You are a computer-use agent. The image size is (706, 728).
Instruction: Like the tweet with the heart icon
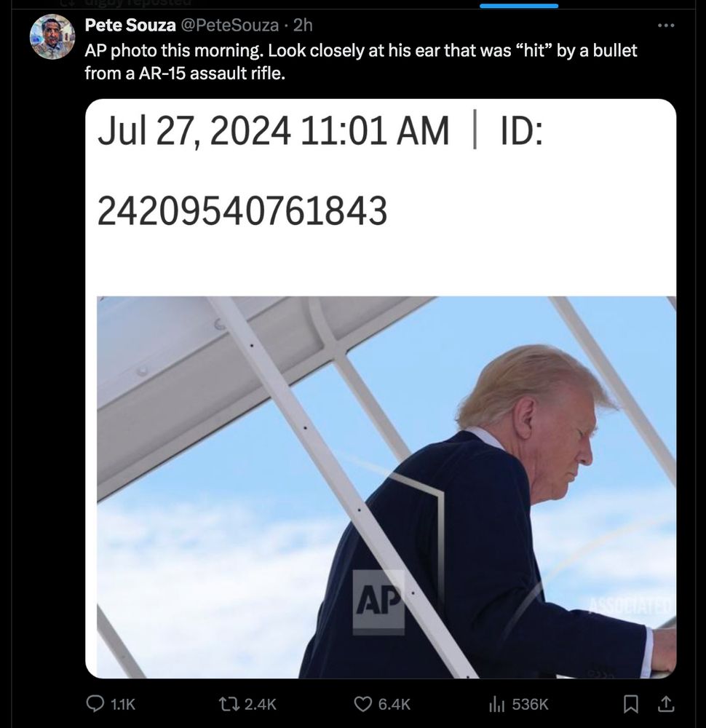tap(362, 704)
